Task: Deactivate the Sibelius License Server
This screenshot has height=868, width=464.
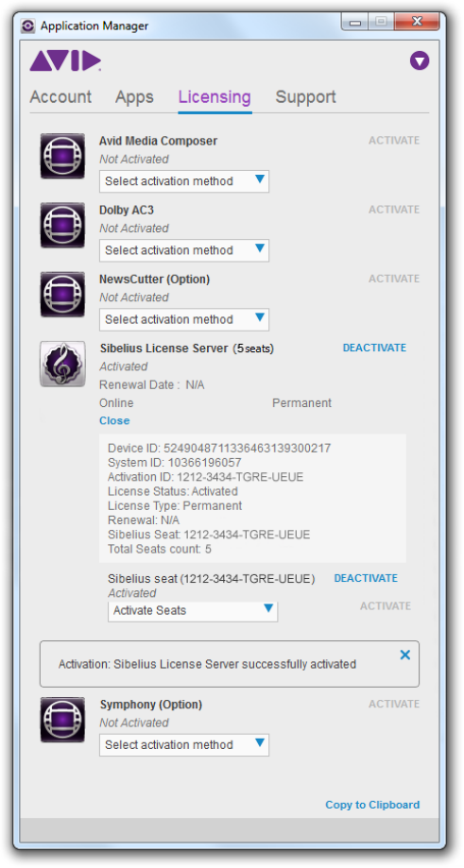Action: [374, 348]
